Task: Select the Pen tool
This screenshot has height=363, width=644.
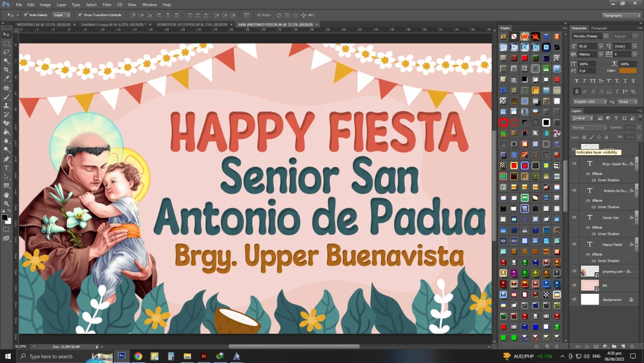Action: (6, 159)
